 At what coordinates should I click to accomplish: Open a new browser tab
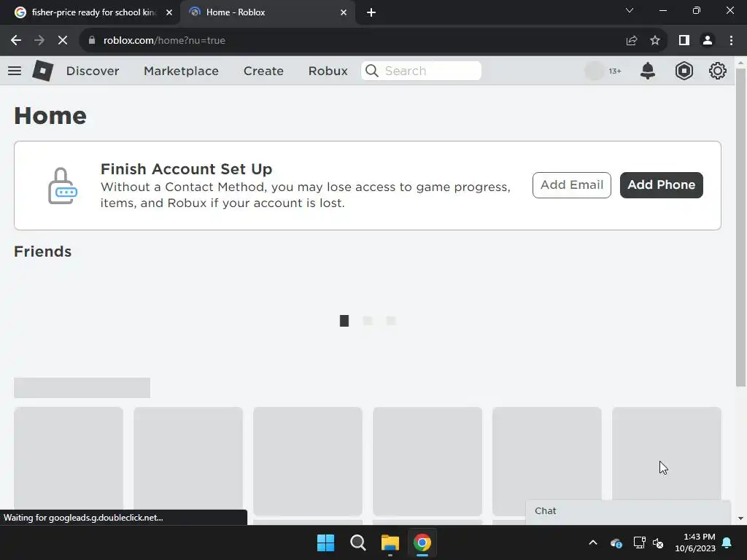click(x=371, y=12)
